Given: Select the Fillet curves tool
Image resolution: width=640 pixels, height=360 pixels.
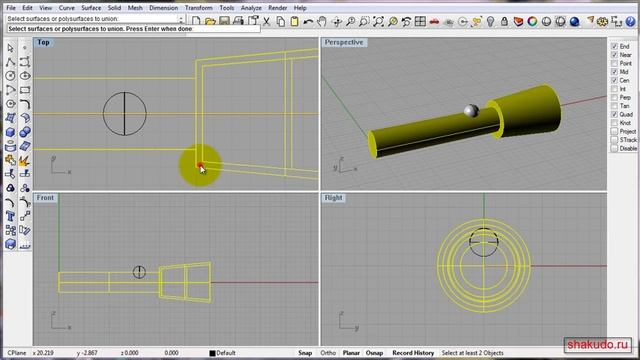Looking at the screenshot, I should tap(25, 104).
